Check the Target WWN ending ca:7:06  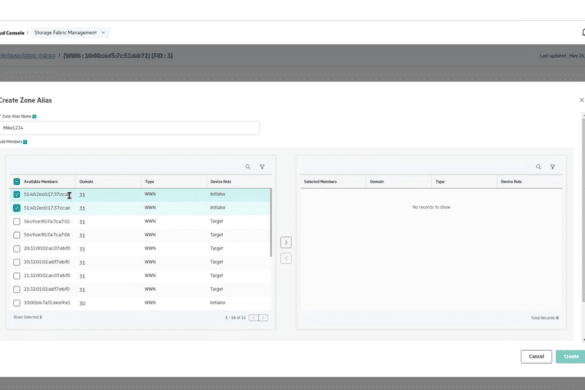(x=16, y=235)
